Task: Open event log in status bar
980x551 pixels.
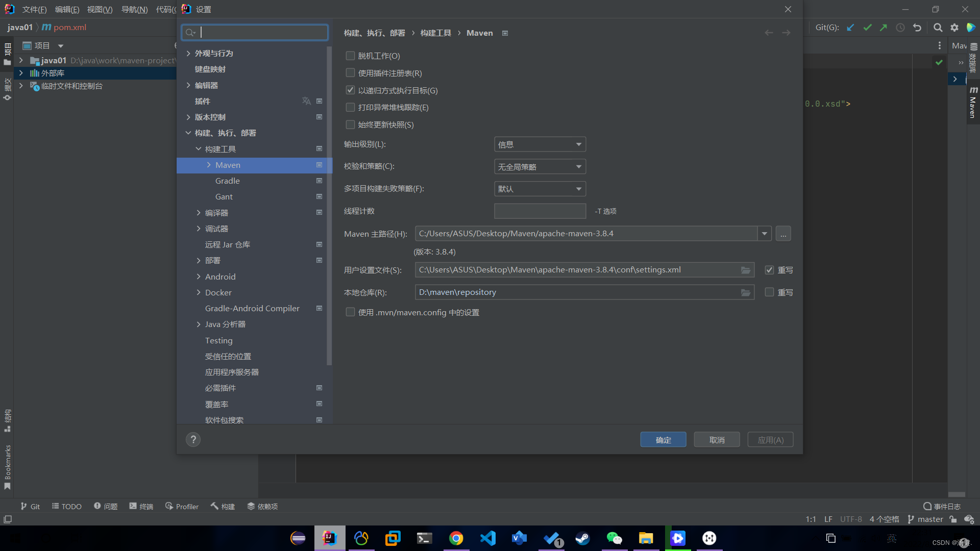Action: coord(942,506)
